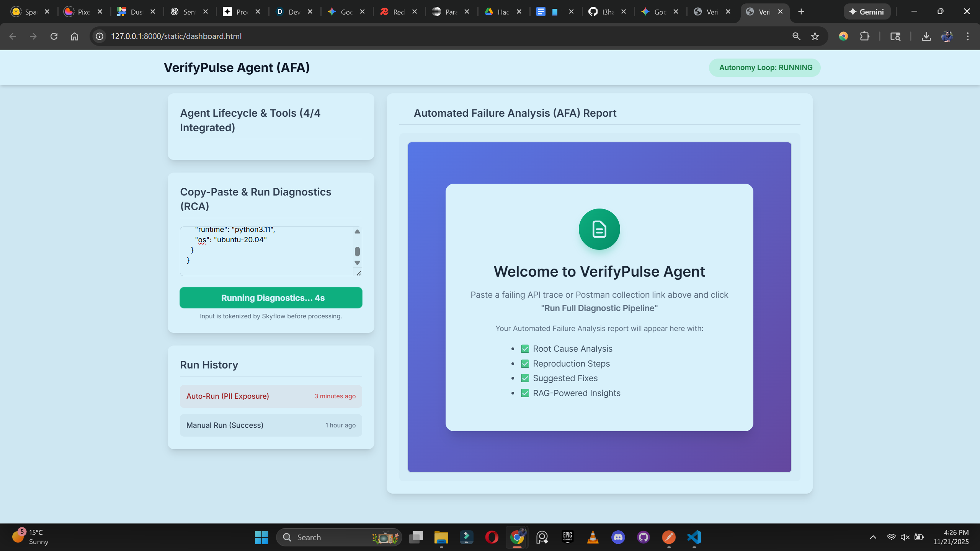
Task: Reload the dashboard page
Action: (54, 36)
